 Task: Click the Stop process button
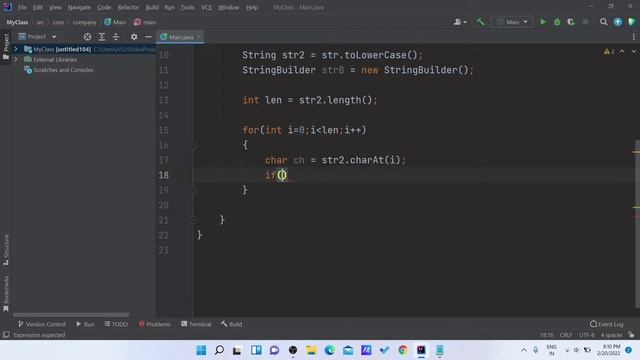(x=585, y=22)
